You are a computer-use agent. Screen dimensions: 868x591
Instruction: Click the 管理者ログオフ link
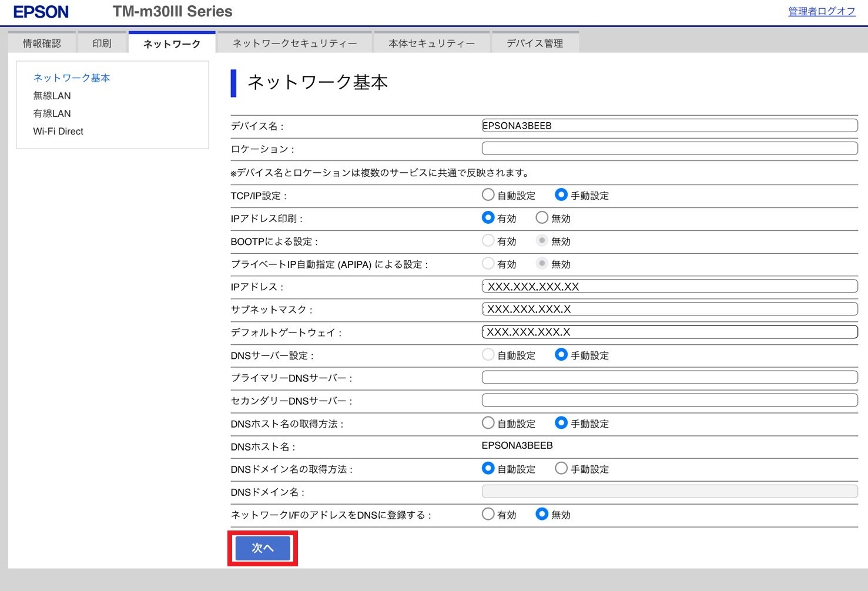point(821,11)
